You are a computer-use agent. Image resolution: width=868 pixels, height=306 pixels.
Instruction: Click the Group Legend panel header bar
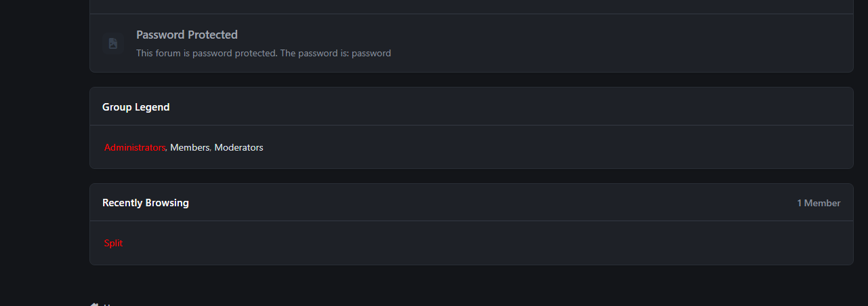tap(472, 107)
